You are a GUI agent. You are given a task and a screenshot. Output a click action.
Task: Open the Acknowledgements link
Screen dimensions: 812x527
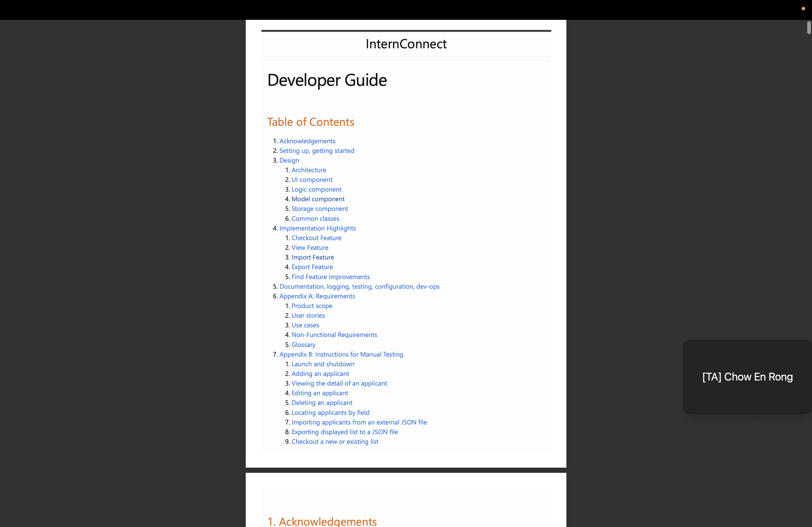point(307,141)
